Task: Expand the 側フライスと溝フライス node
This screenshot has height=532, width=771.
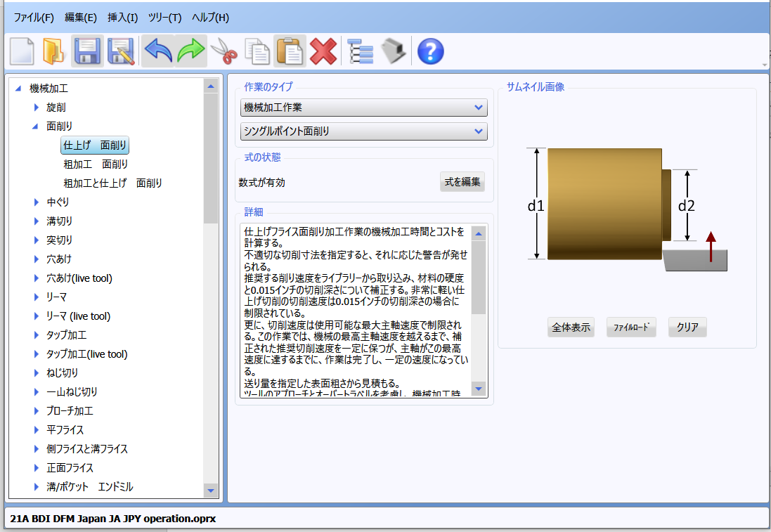Action: [36, 449]
